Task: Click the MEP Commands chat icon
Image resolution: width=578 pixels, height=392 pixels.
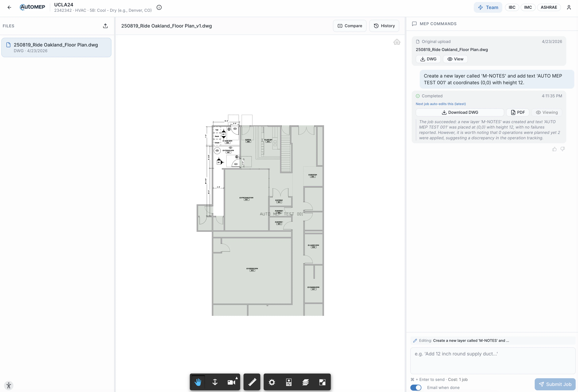Action: click(x=414, y=24)
